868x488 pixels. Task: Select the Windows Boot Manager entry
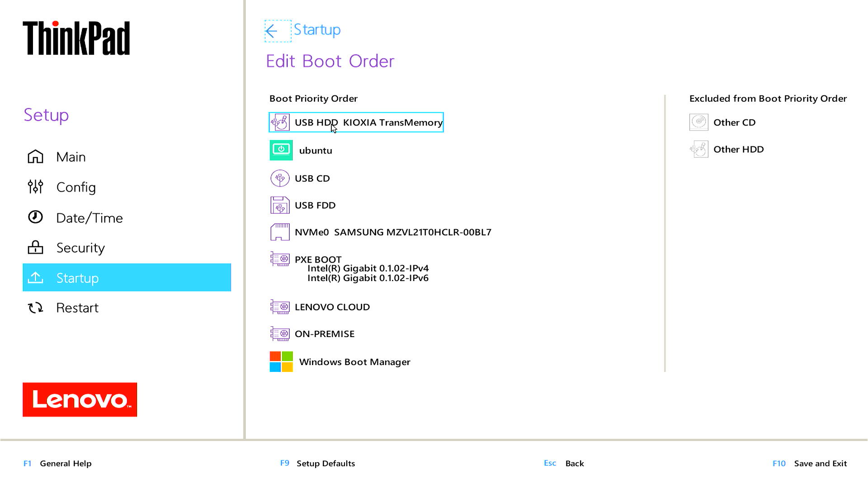pos(355,362)
